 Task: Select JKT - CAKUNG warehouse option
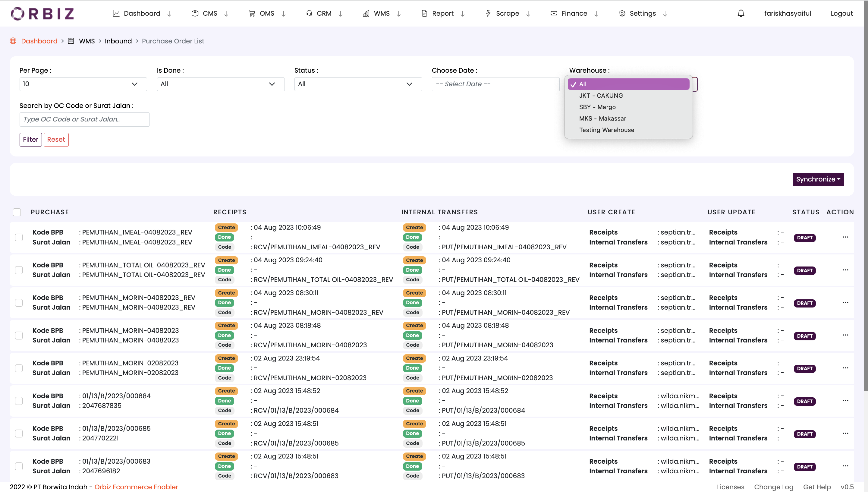pyautogui.click(x=628, y=96)
